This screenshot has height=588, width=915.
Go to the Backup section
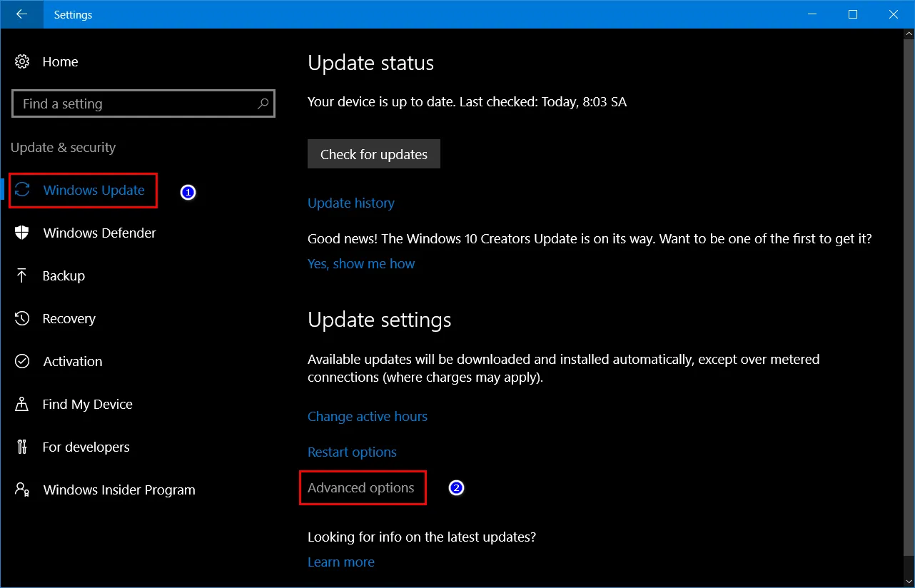[64, 275]
